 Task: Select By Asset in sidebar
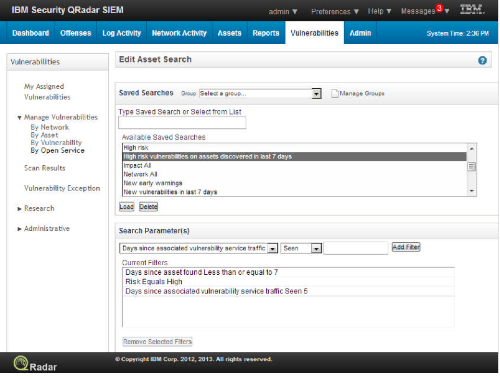(44, 135)
